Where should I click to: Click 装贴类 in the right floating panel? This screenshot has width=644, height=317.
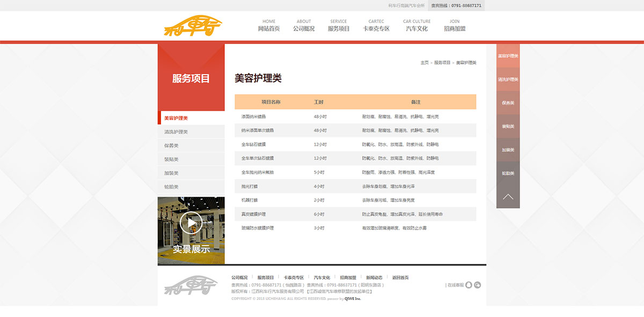tap(508, 127)
